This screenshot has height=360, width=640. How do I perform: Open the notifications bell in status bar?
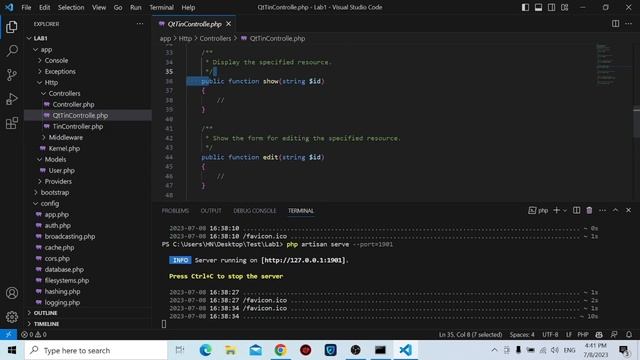tap(629, 334)
